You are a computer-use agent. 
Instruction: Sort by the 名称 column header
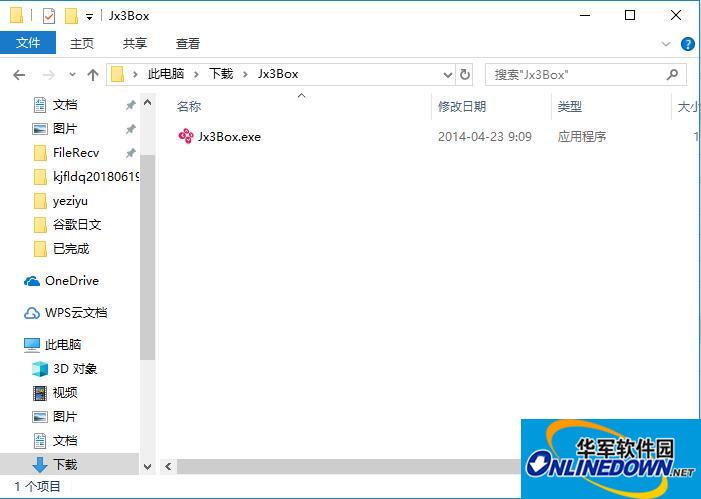189,106
